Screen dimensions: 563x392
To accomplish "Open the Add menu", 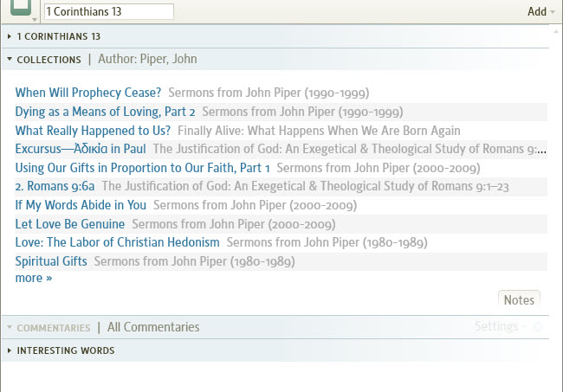I will (x=540, y=11).
